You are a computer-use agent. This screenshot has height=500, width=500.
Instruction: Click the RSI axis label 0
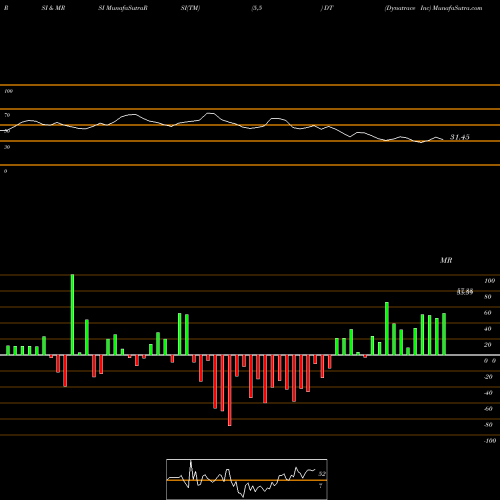[5, 171]
